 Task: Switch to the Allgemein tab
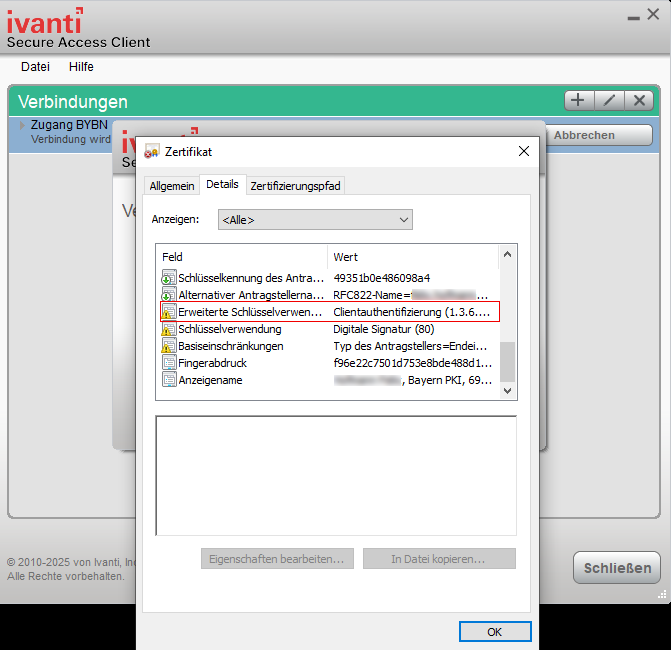[172, 186]
